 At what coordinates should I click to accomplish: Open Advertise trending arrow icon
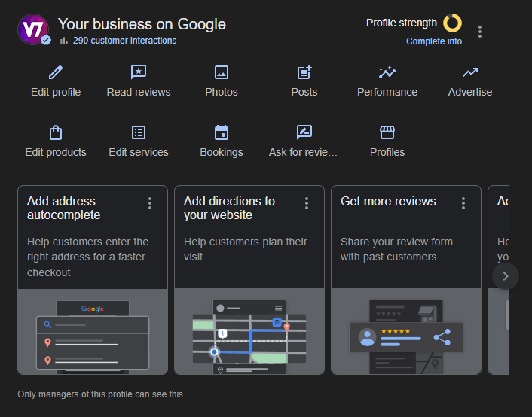[x=470, y=72]
